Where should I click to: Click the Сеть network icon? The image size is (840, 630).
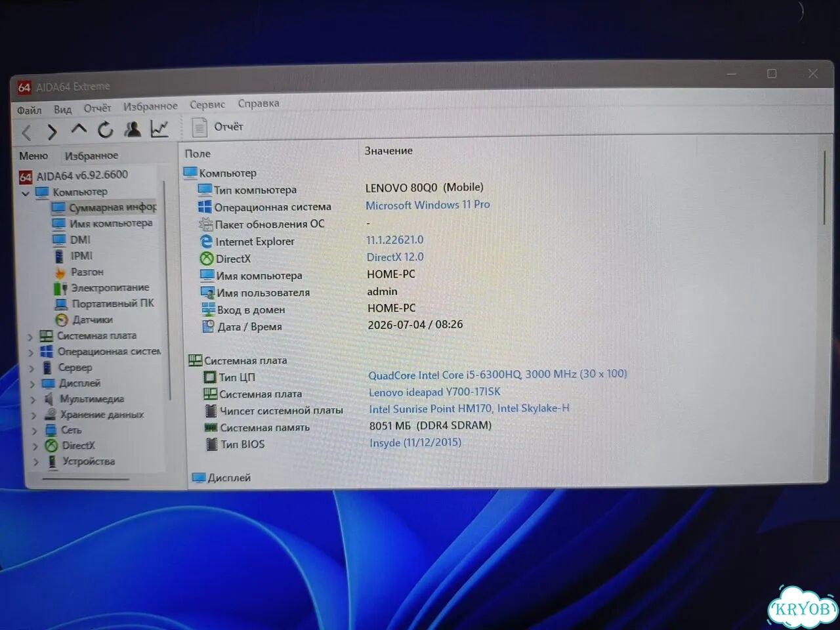[51, 430]
